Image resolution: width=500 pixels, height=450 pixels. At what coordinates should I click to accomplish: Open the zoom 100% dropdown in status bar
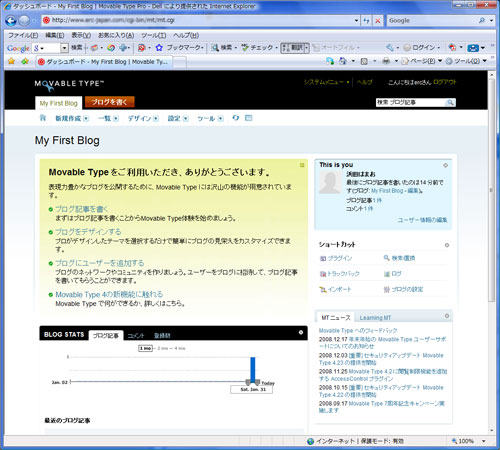point(484,441)
